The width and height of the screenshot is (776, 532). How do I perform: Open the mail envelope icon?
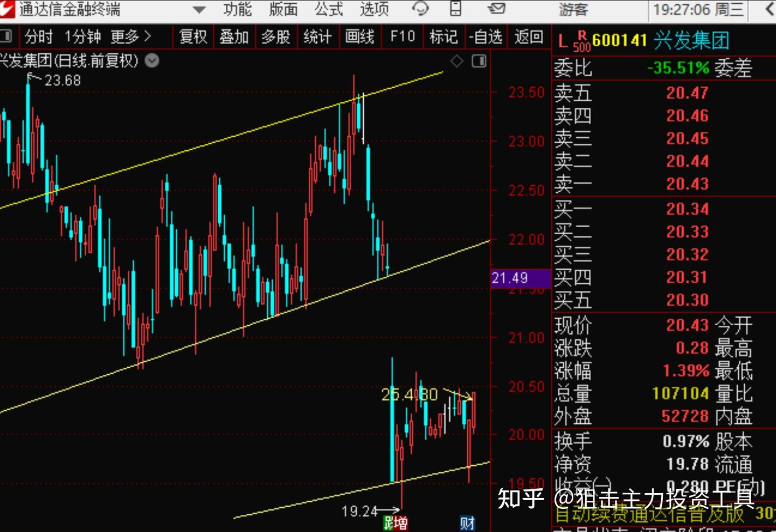coord(496,9)
